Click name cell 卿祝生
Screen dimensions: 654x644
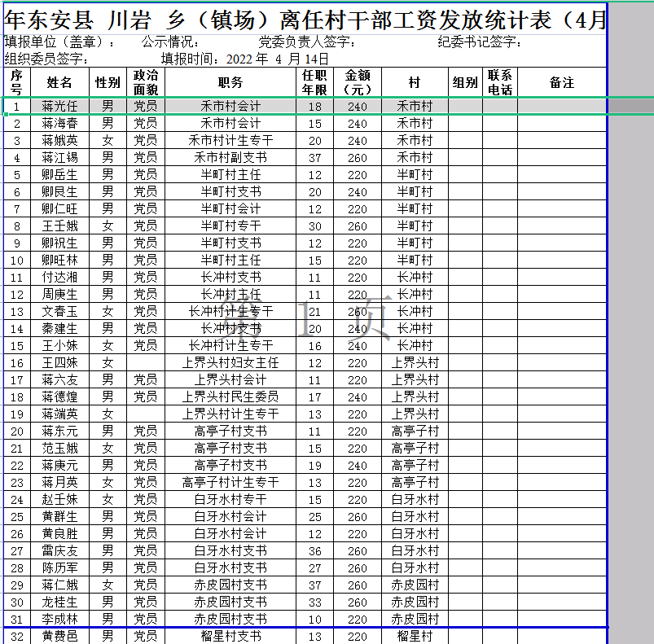(59, 243)
